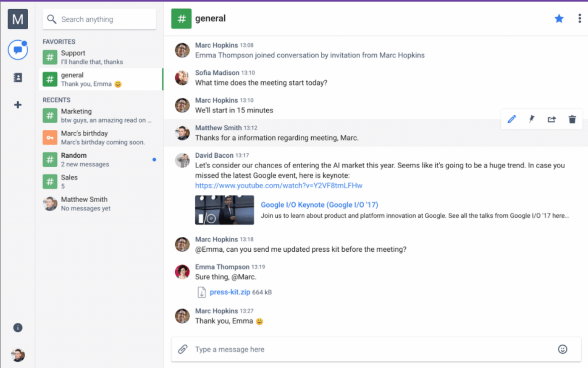
Task: Open the emoji picker smiley icon
Action: (x=563, y=349)
